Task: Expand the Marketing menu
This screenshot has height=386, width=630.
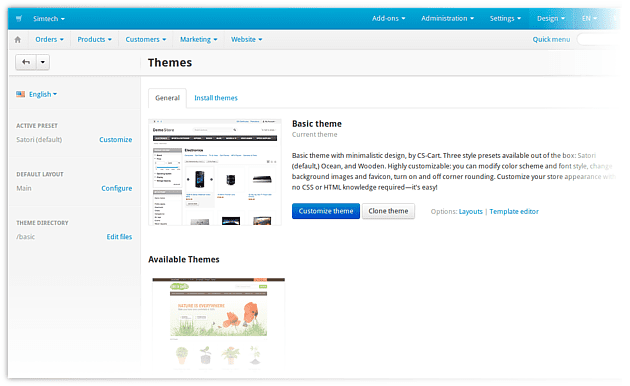Action: coord(198,39)
